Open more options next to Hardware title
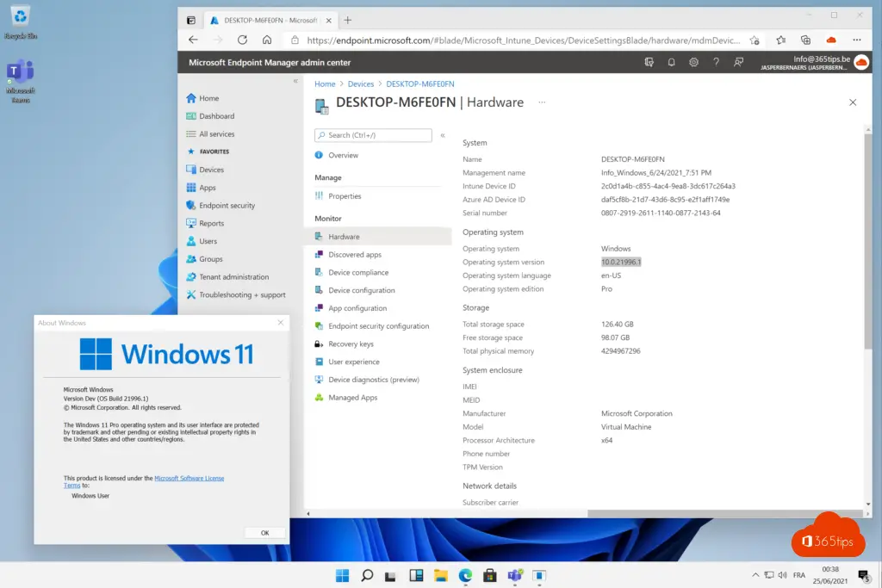882x588 pixels. coord(542,102)
